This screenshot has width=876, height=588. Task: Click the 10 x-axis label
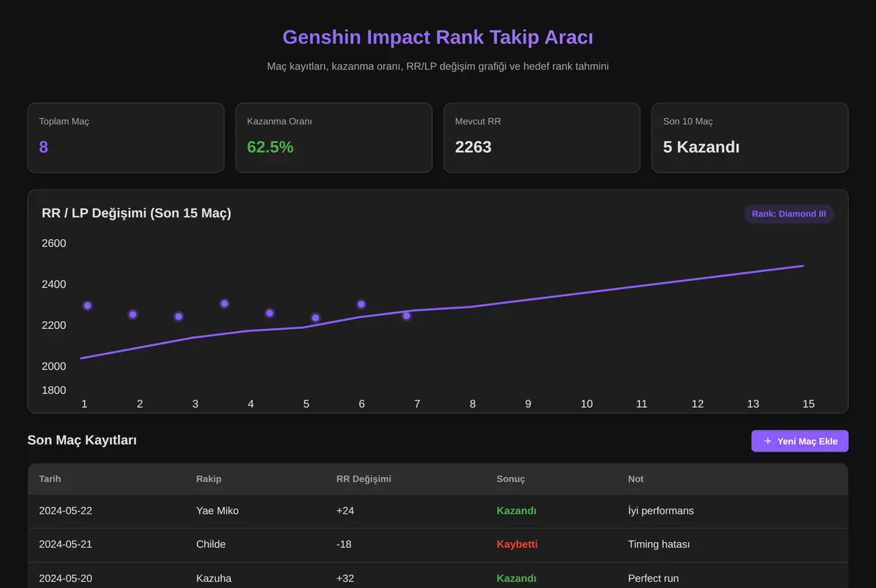pos(587,403)
